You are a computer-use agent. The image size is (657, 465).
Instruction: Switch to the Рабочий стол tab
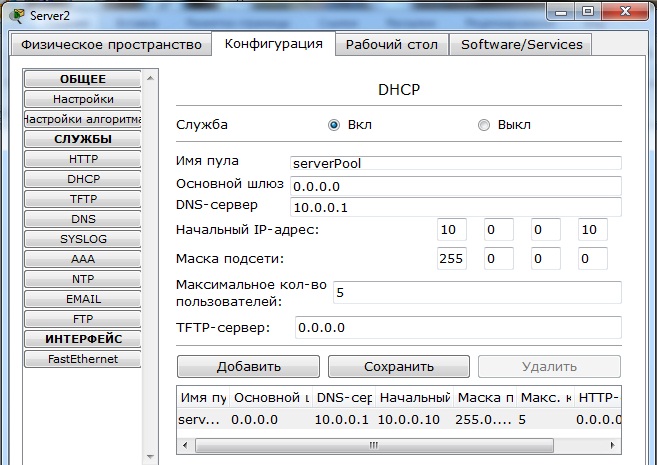pyautogui.click(x=392, y=44)
